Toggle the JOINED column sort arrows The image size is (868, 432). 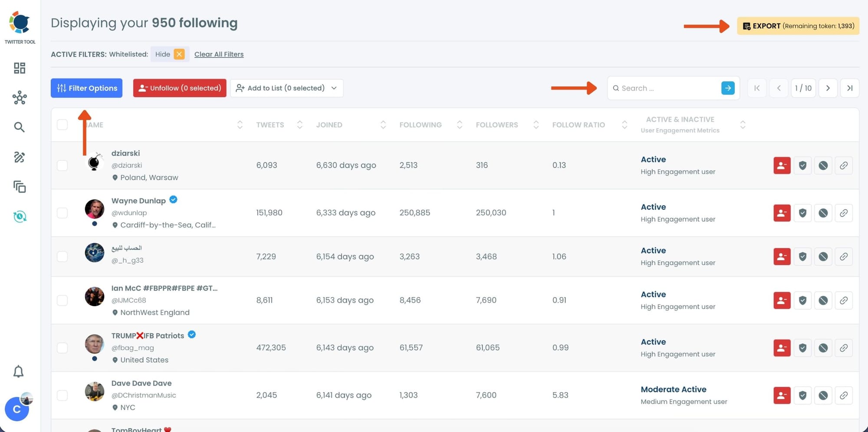pos(383,125)
